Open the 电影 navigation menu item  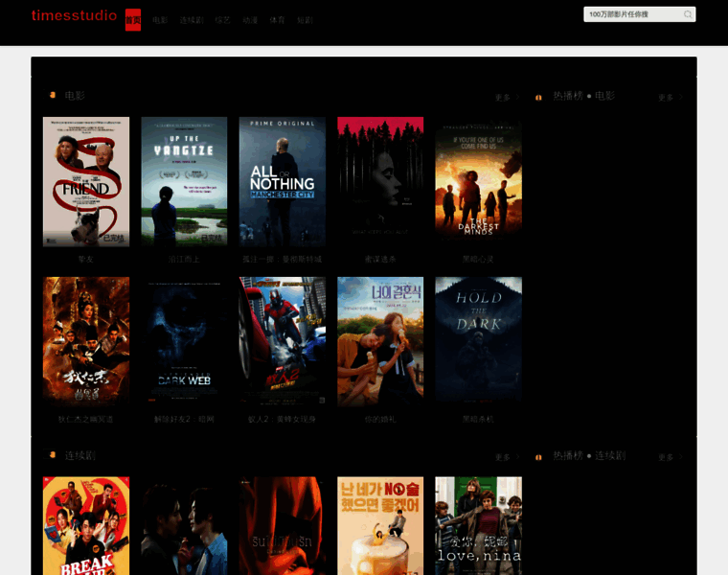coord(160,20)
